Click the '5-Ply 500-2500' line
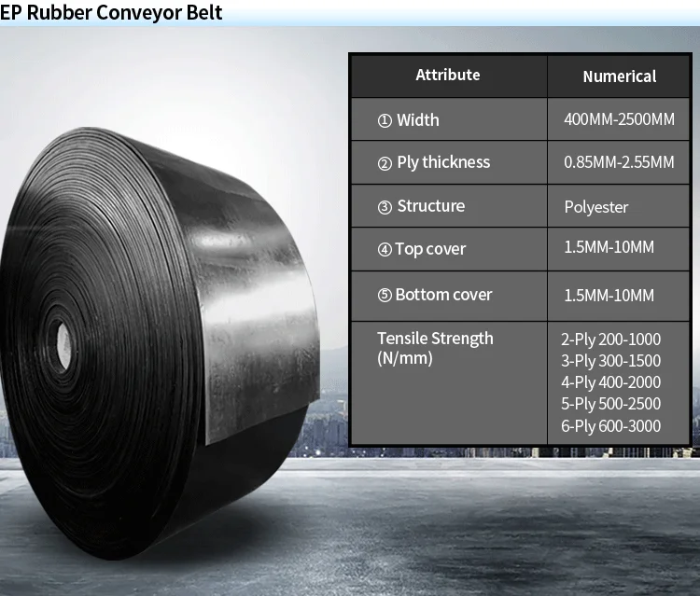The width and height of the screenshot is (700, 596). (x=610, y=404)
